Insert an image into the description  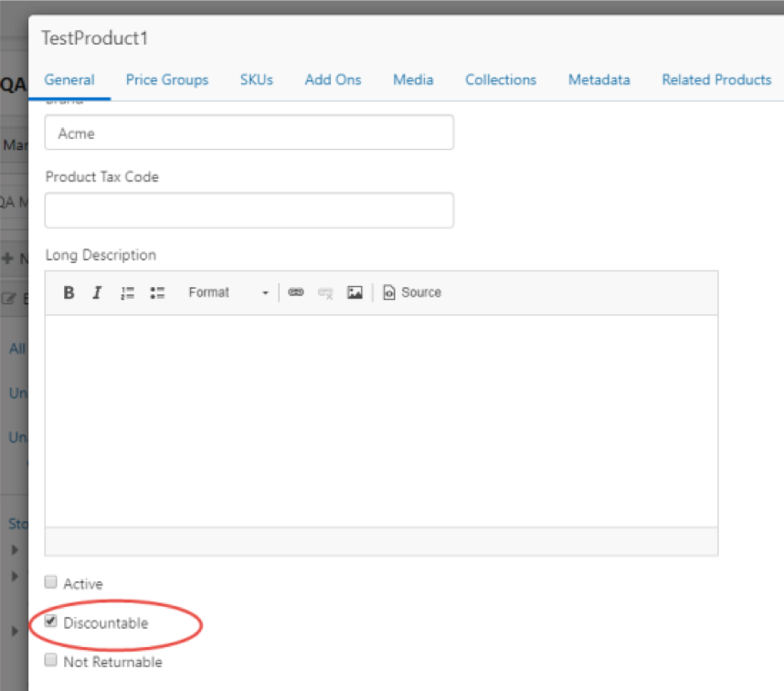355,292
